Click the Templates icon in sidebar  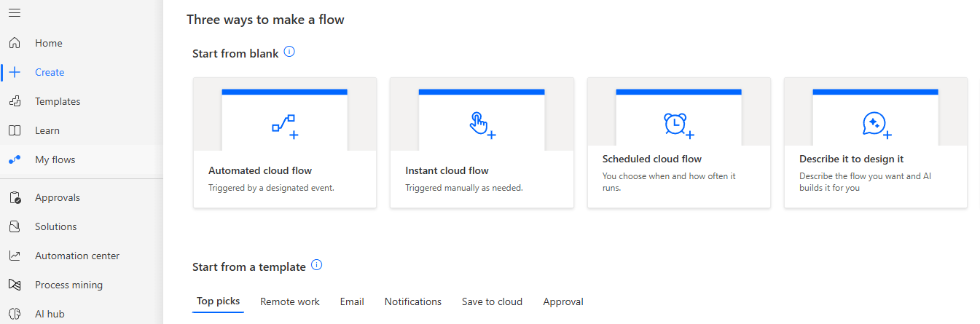pos(15,101)
